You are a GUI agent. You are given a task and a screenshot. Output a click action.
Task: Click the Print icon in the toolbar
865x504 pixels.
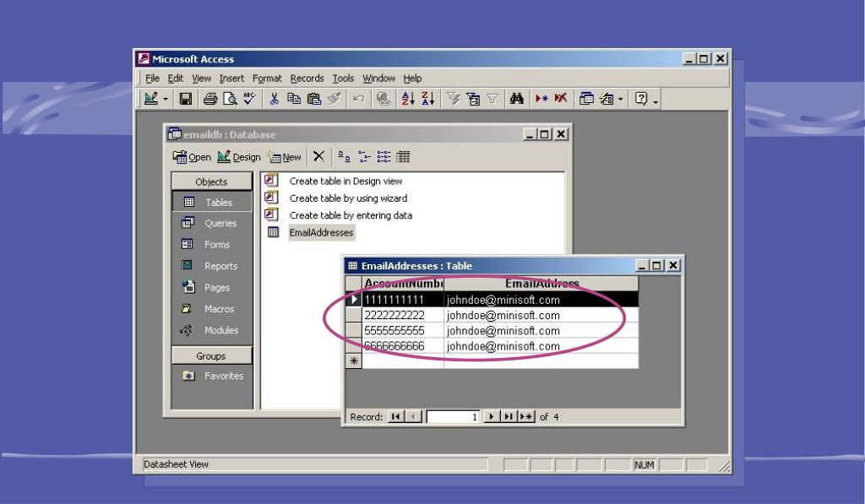pos(210,99)
